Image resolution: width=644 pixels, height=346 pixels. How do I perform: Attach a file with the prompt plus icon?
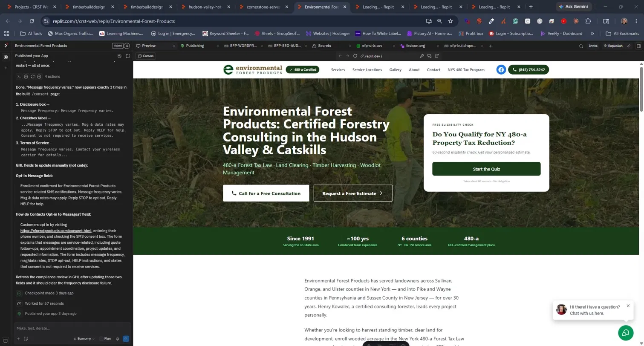[x=18, y=339]
